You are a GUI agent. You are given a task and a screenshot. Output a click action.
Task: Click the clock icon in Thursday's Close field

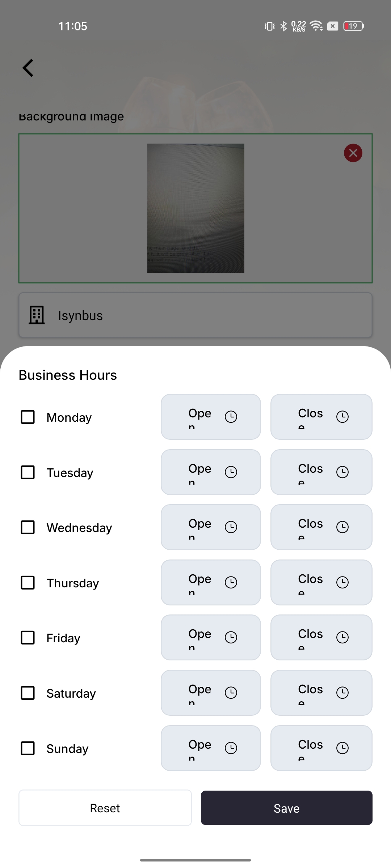pyautogui.click(x=342, y=582)
